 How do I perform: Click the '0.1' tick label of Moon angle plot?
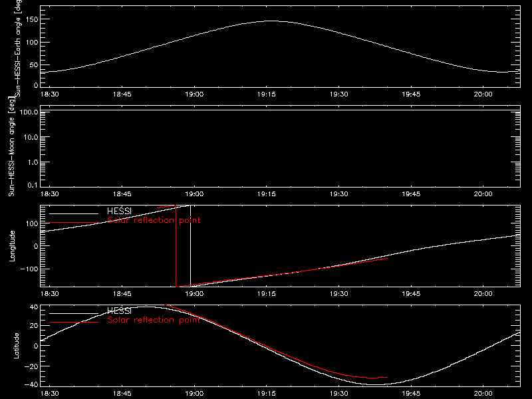[x=32, y=185]
